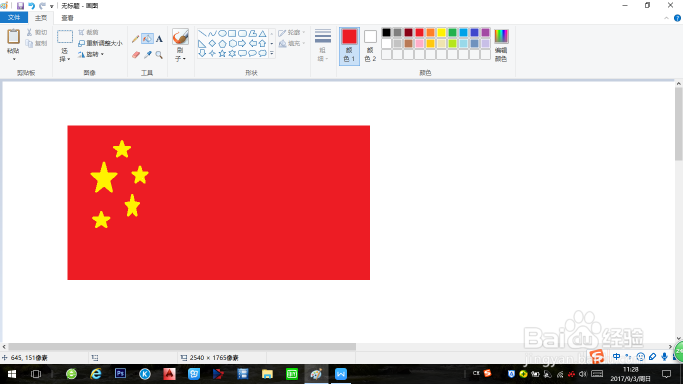
Task: Switch to the View ribbon tab
Action: tap(67, 18)
